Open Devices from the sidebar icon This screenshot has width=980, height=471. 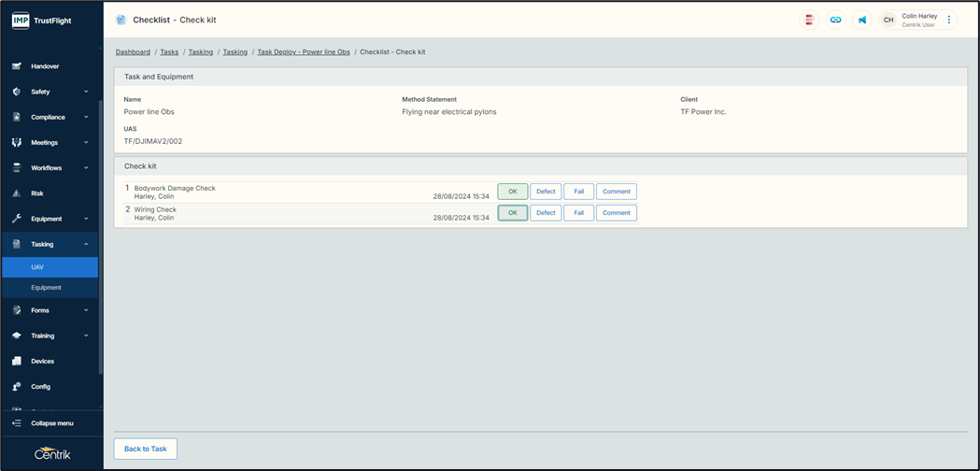(17, 361)
